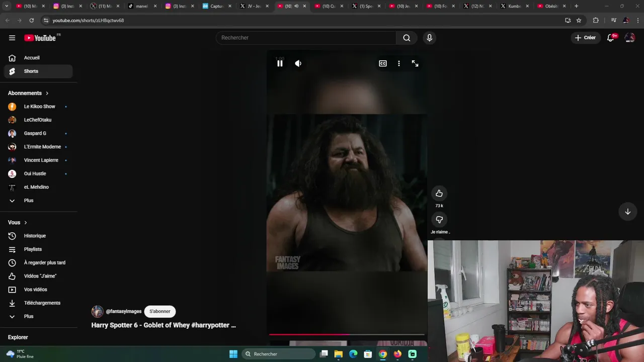Select Shorts in the sidebar

[x=38, y=71]
